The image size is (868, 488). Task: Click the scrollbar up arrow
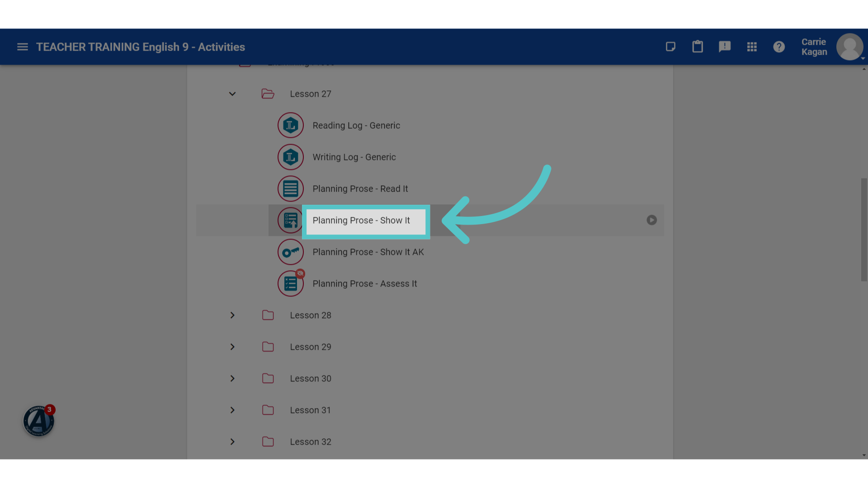pos(864,69)
